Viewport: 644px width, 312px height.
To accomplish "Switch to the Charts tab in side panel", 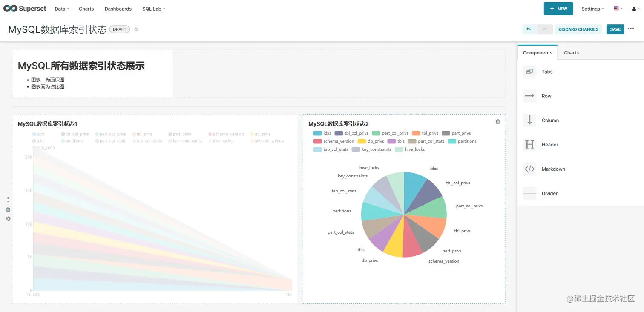I will (571, 53).
